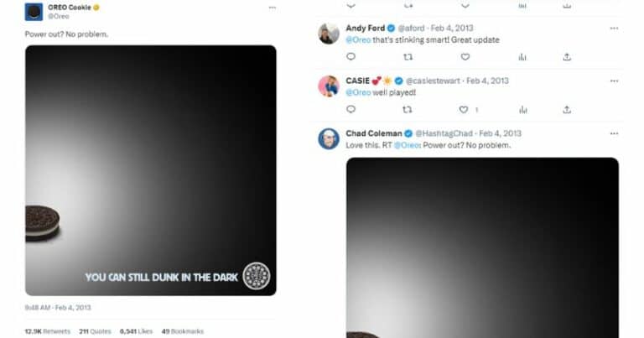Open more menu on Andy Ford's tweet

(614, 29)
